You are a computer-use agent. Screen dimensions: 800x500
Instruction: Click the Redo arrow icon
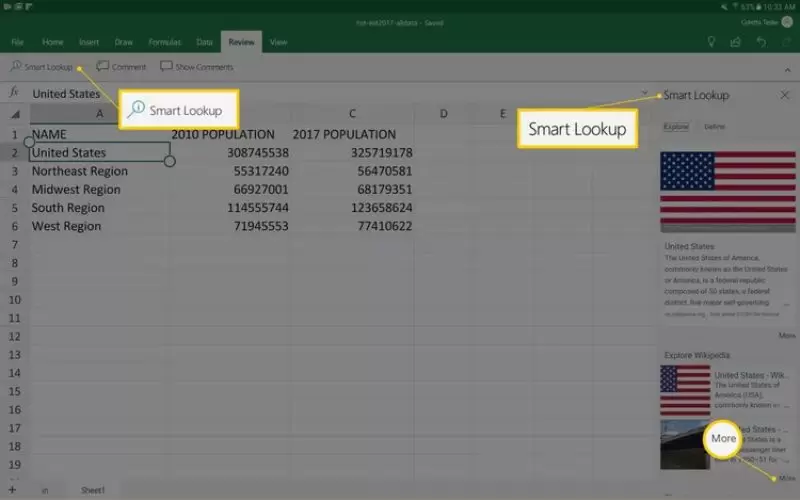[786, 42]
